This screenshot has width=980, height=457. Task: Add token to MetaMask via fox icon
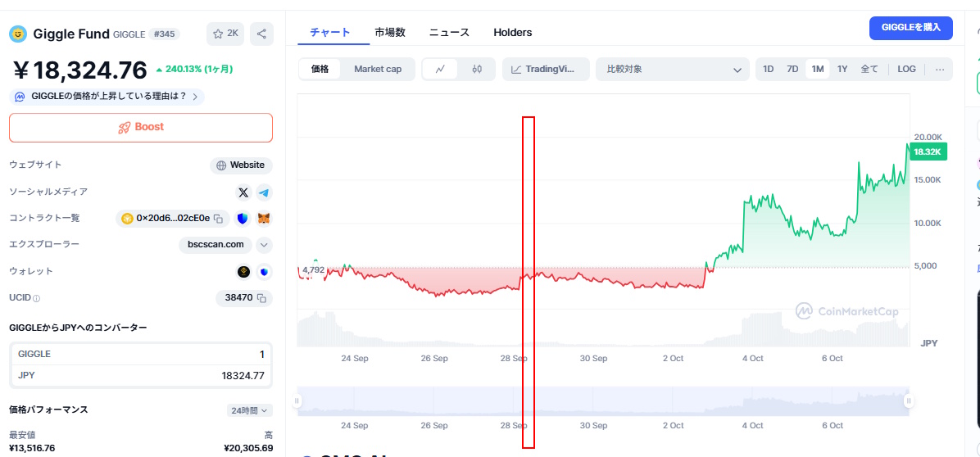264,219
